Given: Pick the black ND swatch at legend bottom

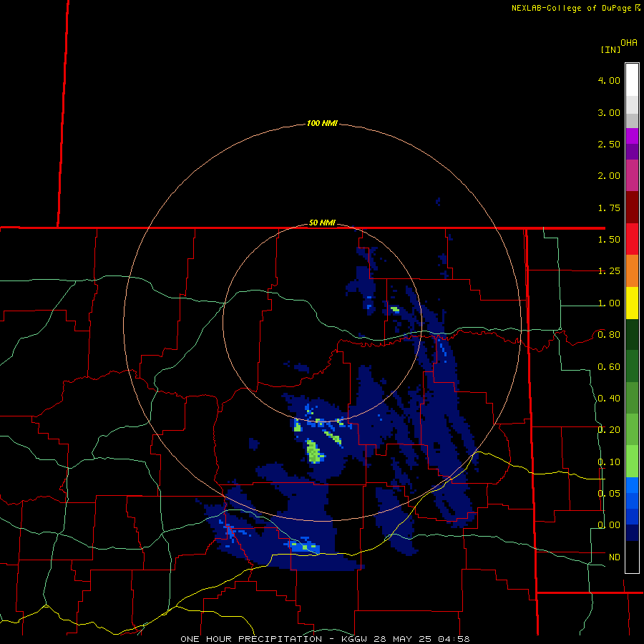Looking at the screenshot, I should (x=632, y=557).
